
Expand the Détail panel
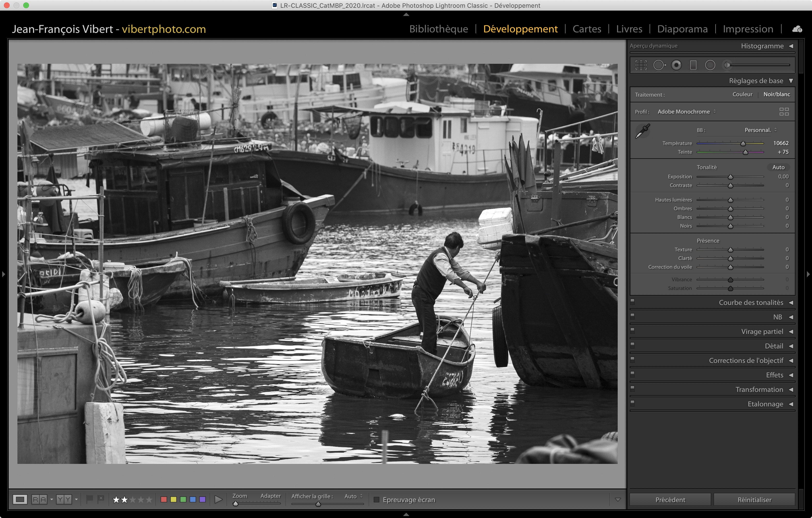pyautogui.click(x=774, y=346)
